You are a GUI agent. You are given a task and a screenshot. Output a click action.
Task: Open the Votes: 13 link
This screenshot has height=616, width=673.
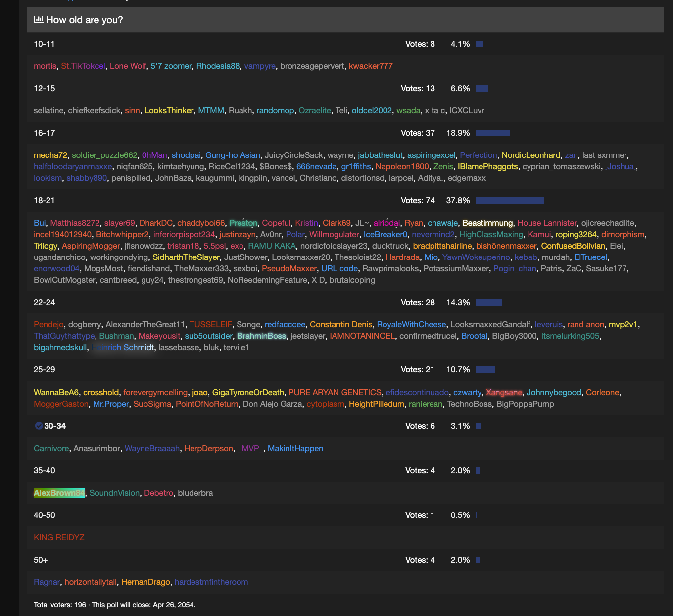[418, 88]
